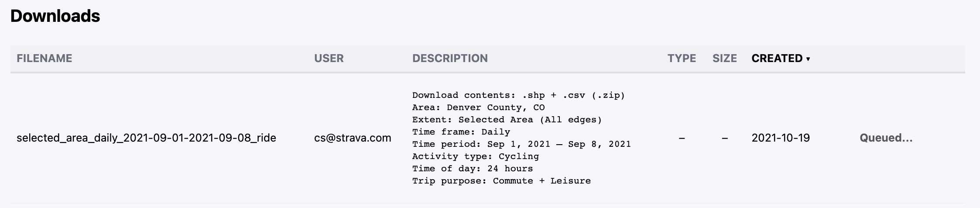Click the SIZE column header
This screenshot has width=980, height=208.
coord(725,58)
